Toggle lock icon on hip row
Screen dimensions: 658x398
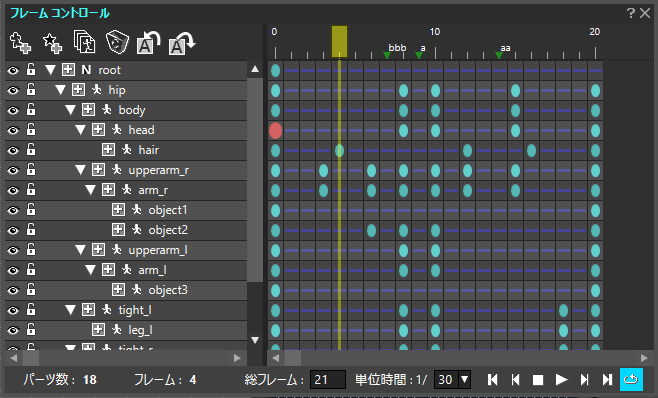point(31,89)
